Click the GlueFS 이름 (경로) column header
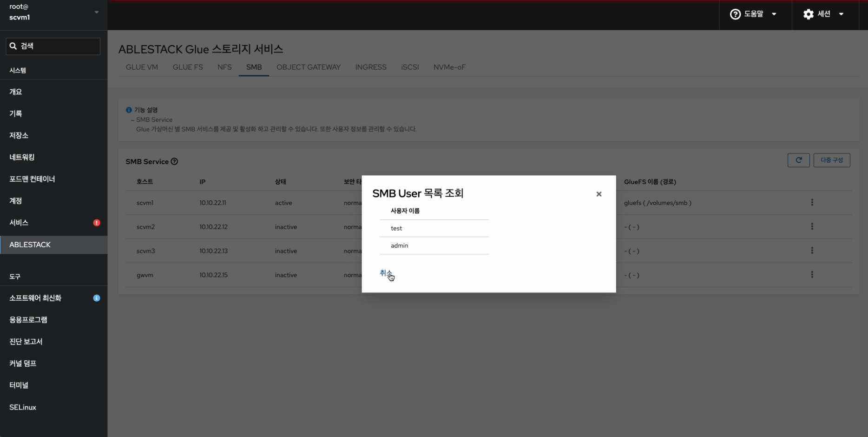This screenshot has width=868, height=437. coord(650,182)
